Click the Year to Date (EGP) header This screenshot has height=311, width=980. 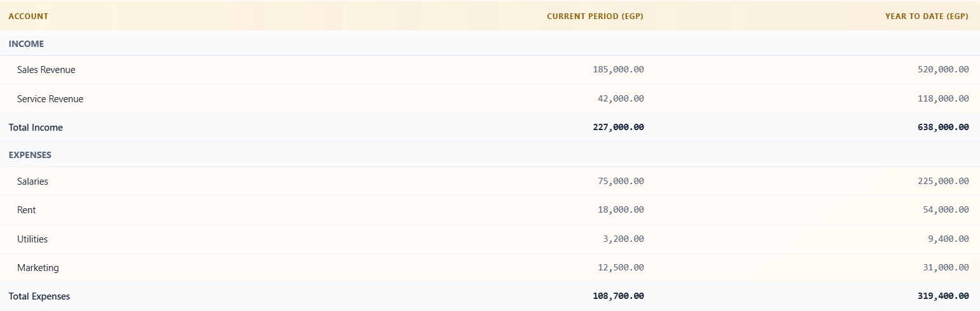tap(927, 17)
